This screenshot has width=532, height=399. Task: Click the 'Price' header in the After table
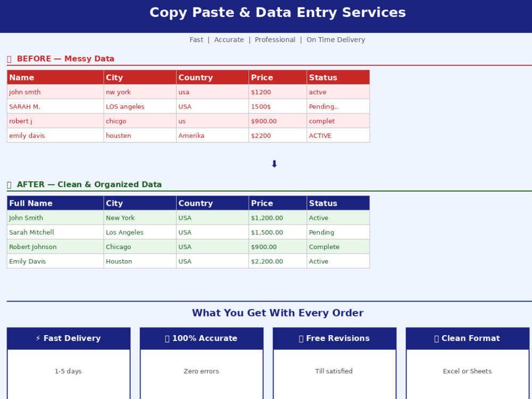coord(278,203)
